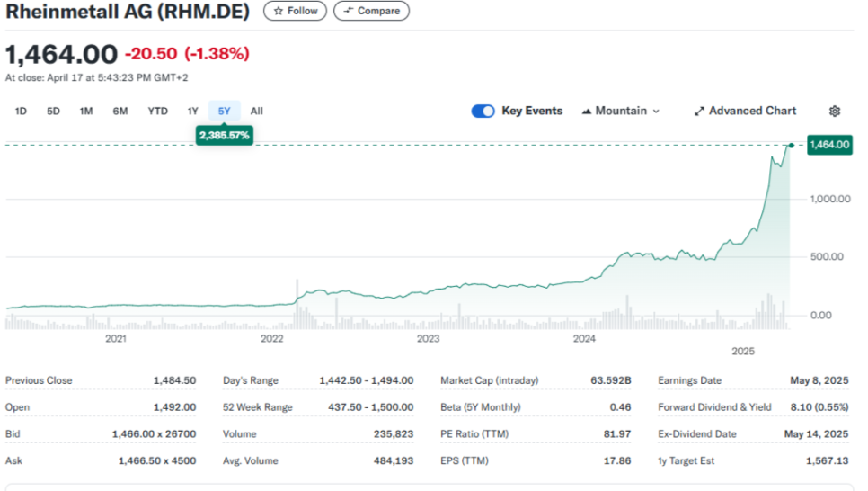This screenshot has width=868, height=491.
Task: Click the Compare button
Action: [371, 11]
